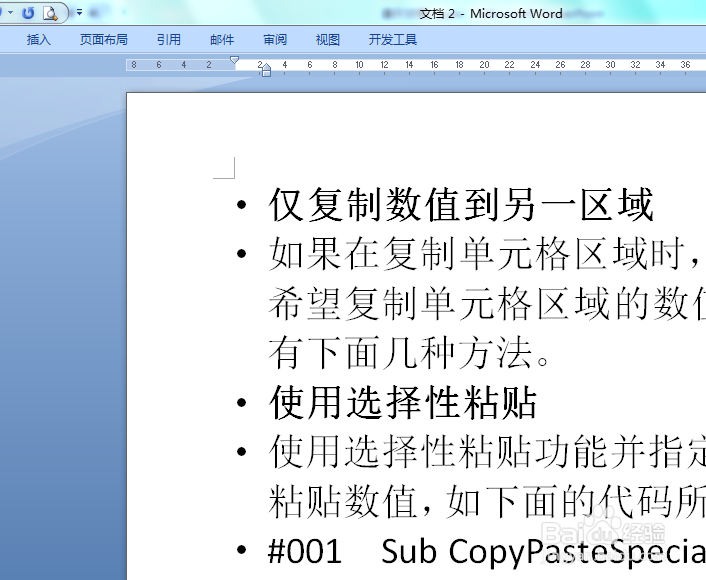Click in line beginning 希望复制单元格区域
Viewport: 706px width, 580px height.
tap(487, 303)
